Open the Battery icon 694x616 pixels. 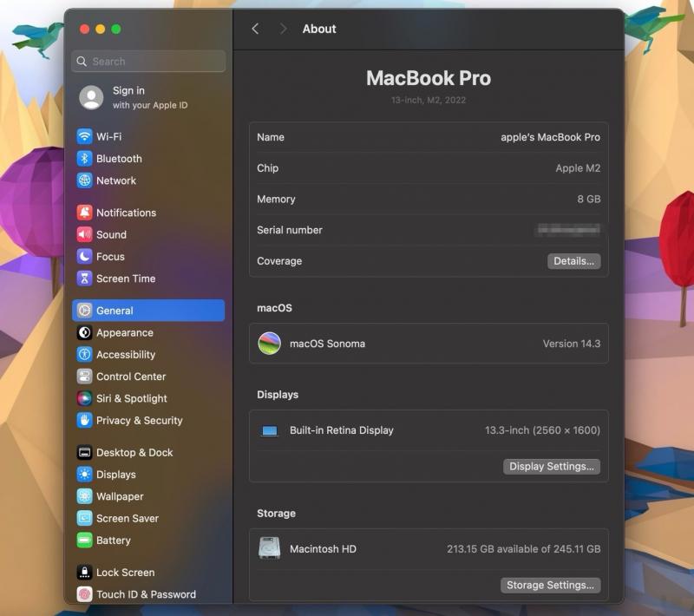tap(84, 541)
